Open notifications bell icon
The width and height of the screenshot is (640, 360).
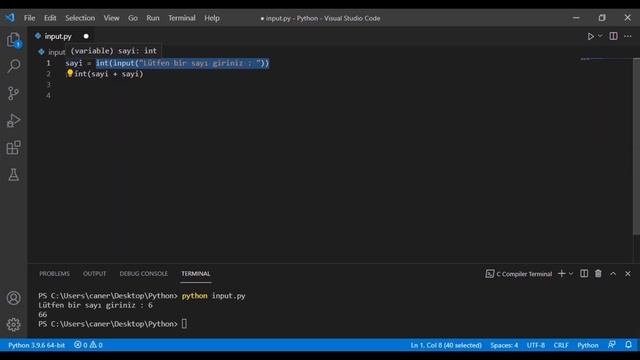[x=629, y=345]
